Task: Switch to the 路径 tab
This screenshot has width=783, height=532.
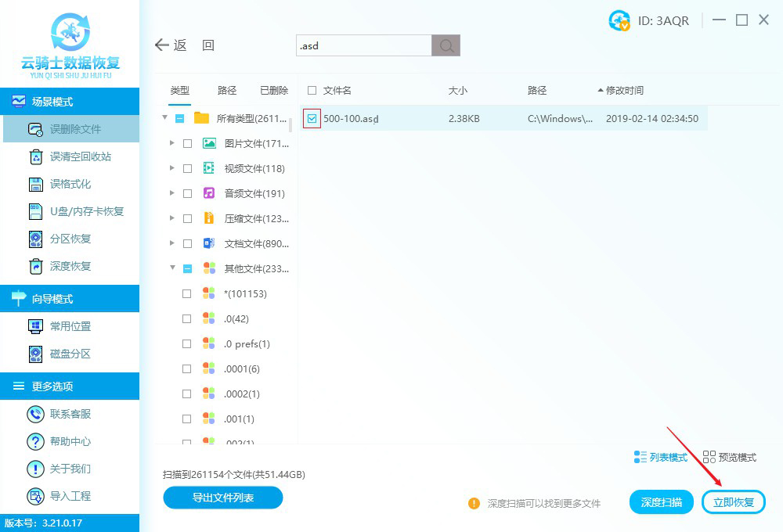Action: [226, 90]
